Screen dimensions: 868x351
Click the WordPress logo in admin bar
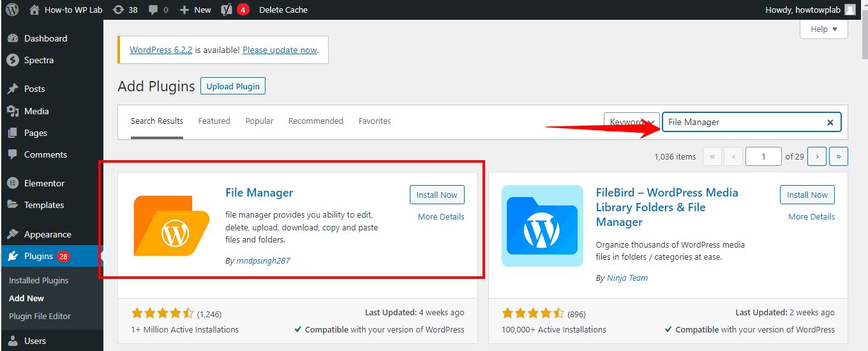point(12,10)
